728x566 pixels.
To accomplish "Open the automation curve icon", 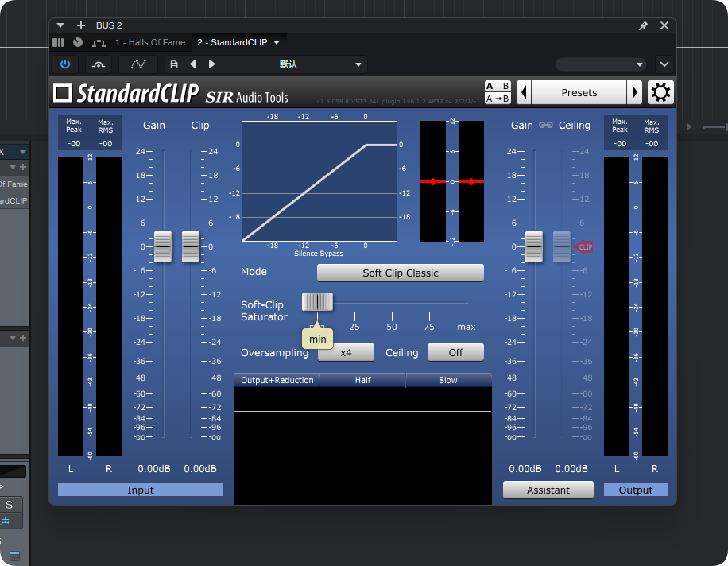I will pos(138,64).
